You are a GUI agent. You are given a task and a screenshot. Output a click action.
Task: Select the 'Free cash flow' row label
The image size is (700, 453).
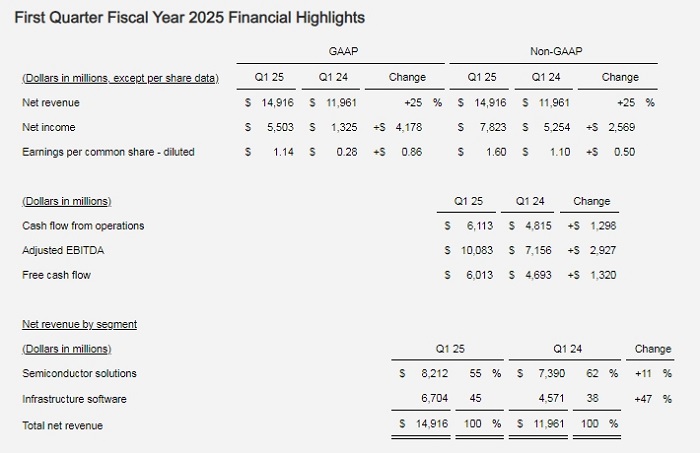(56, 275)
